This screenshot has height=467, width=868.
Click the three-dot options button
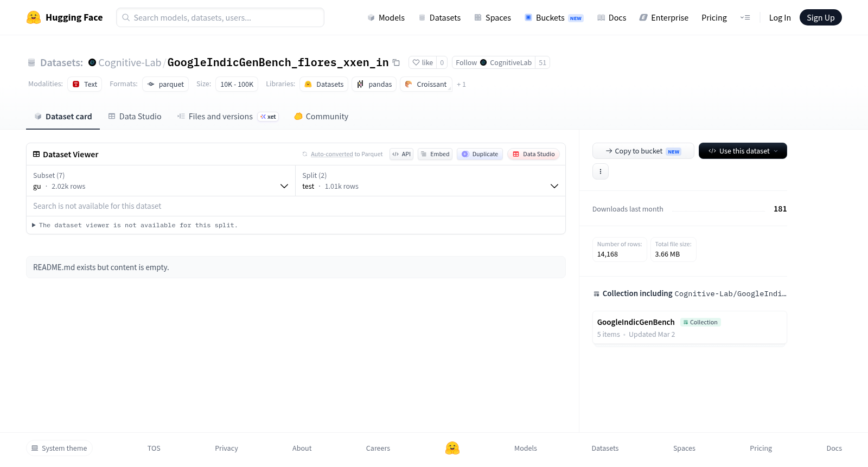(x=601, y=171)
